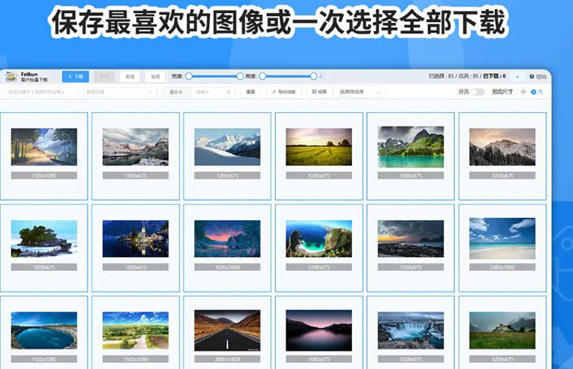This screenshot has width=573, height=369.
Task: Select the desert highway road thumbnail
Action: [227, 331]
